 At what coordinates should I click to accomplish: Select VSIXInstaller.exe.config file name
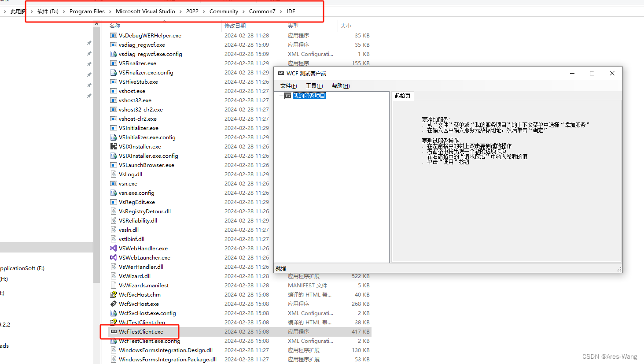[148, 156]
